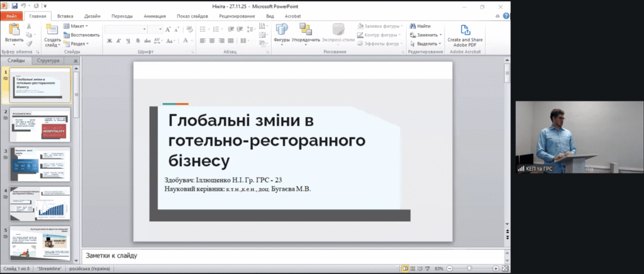Open the Insert (Вставка) ribbon tab
This screenshot has width=644, height=274.
click(x=64, y=15)
